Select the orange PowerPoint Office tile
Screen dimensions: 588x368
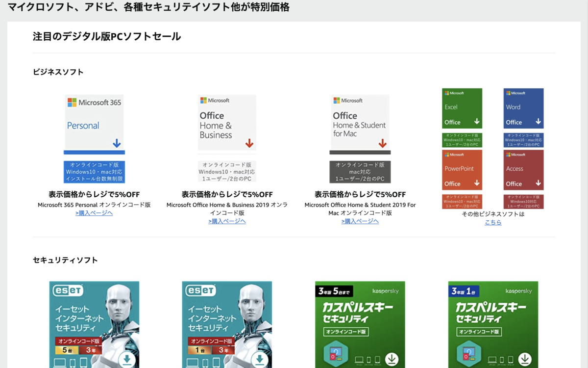[x=462, y=170]
